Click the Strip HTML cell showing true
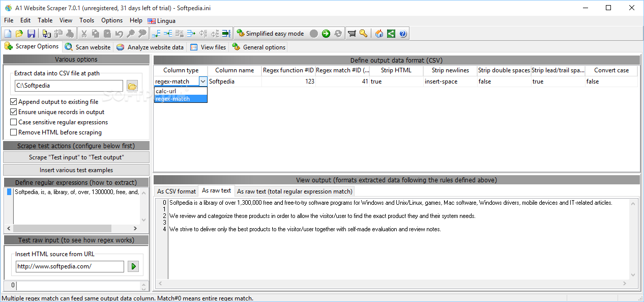644x302 pixels. pos(396,81)
